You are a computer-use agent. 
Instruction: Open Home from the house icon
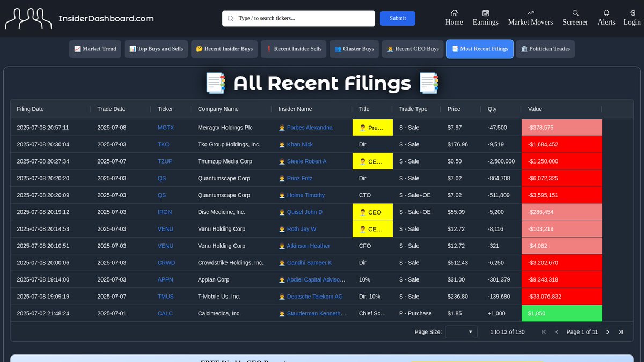tap(454, 13)
